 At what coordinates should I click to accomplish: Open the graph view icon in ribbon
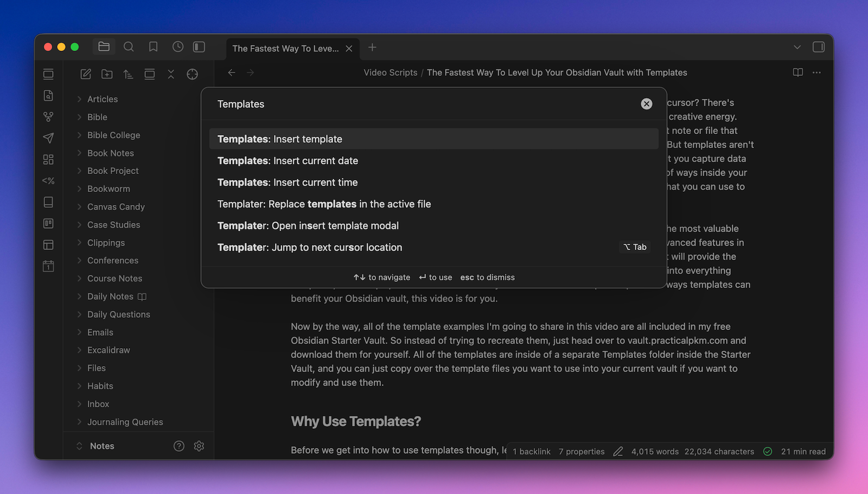click(x=48, y=117)
